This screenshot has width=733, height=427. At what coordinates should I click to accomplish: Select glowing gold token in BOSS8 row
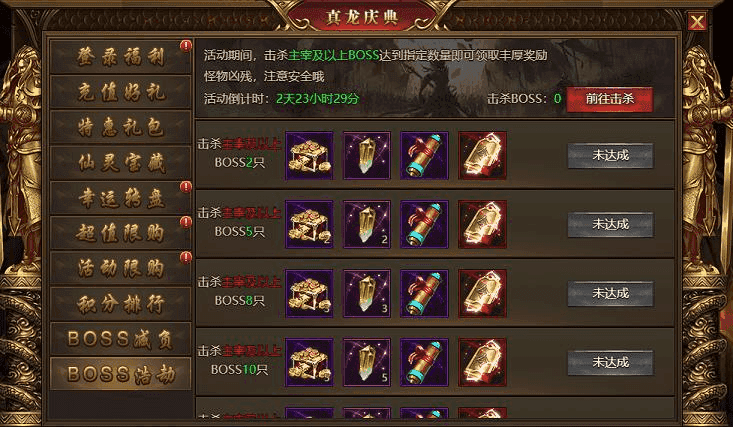click(x=482, y=293)
